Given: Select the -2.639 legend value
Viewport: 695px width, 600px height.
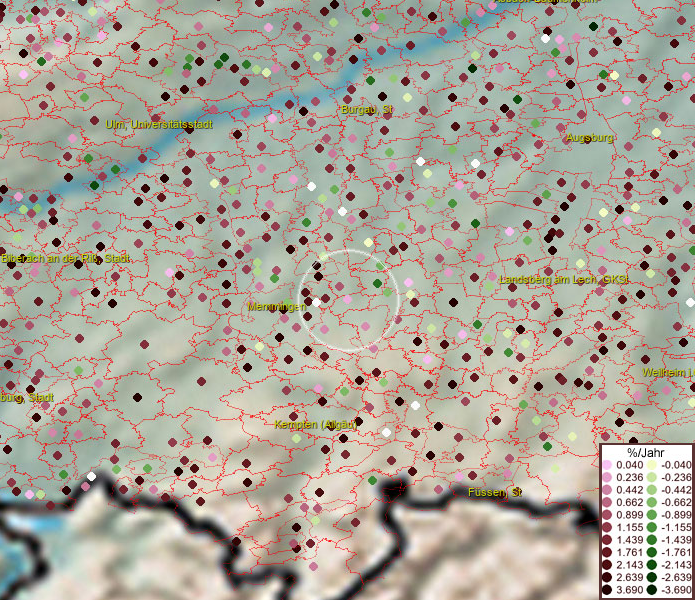Looking at the screenshot, I should tap(676, 577).
